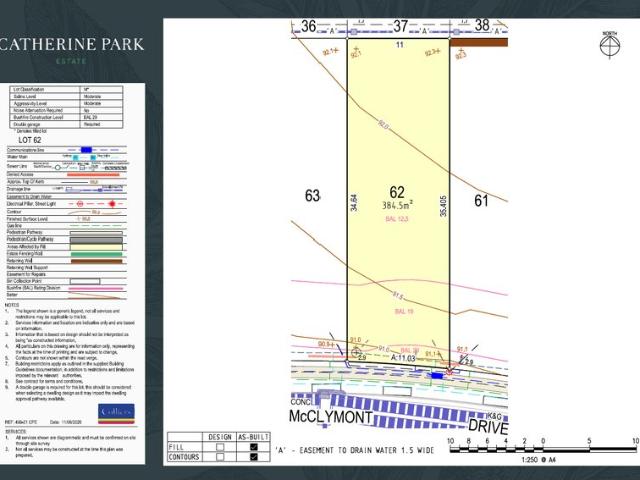Click the 'BAL 19' label in lot

[404, 311]
